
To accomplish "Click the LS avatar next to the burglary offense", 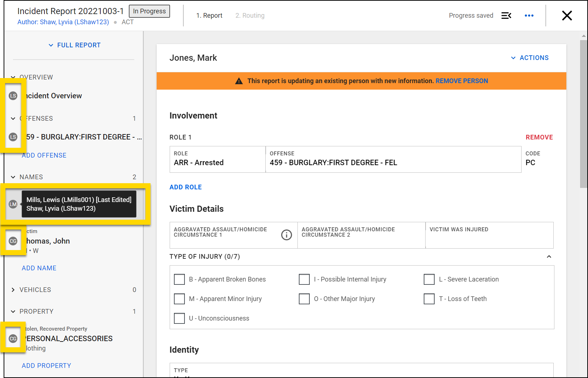I will pos(13,137).
